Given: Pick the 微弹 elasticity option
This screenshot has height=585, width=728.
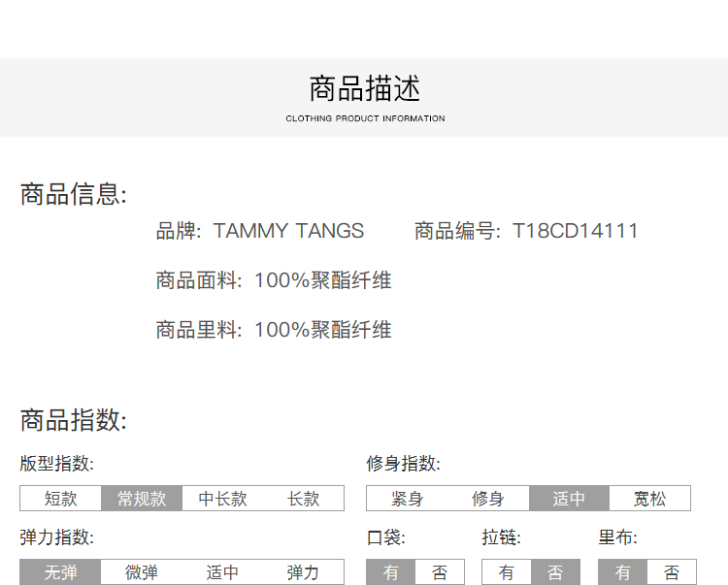Looking at the screenshot, I should (x=142, y=572).
